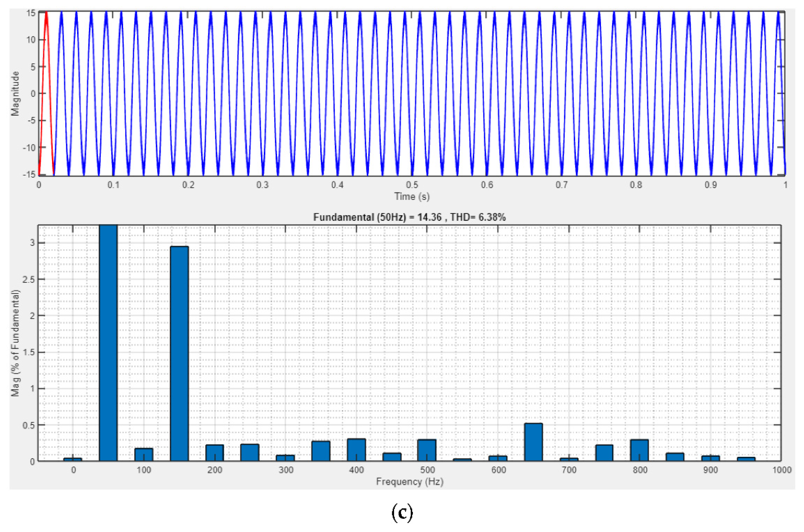Click the 400 Hz harmonic bar
The image size is (804, 532).
(x=356, y=450)
